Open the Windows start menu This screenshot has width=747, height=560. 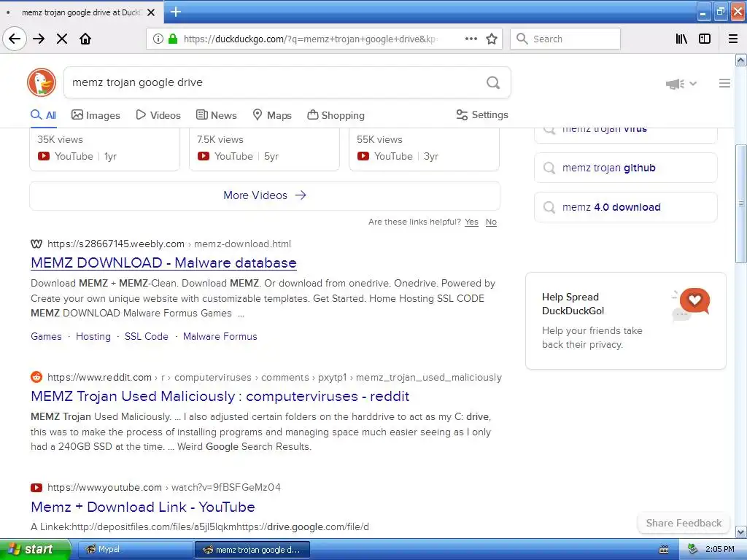[x=35, y=550]
